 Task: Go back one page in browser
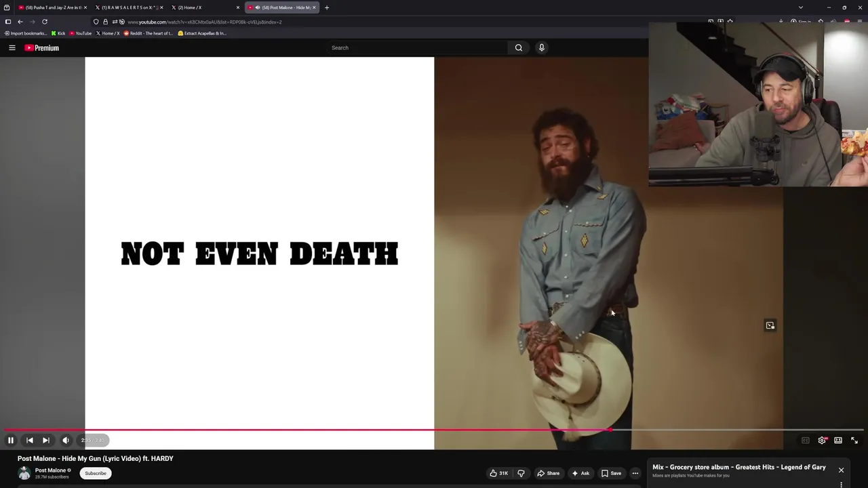coord(20,22)
